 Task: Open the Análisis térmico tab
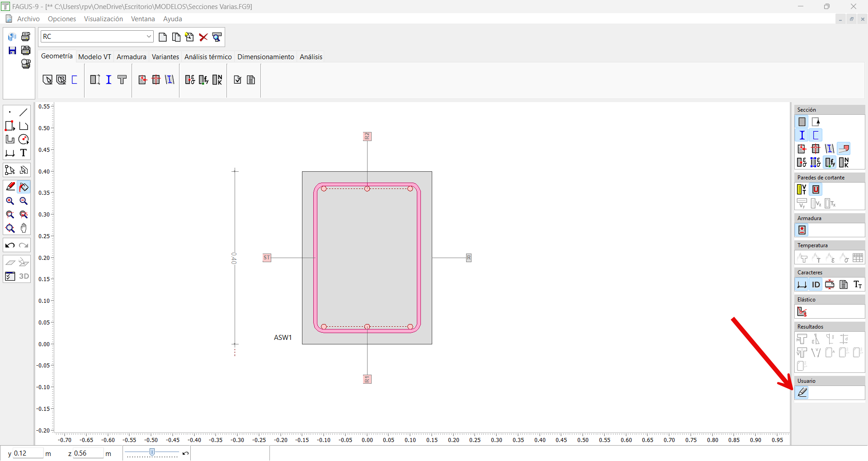click(208, 57)
